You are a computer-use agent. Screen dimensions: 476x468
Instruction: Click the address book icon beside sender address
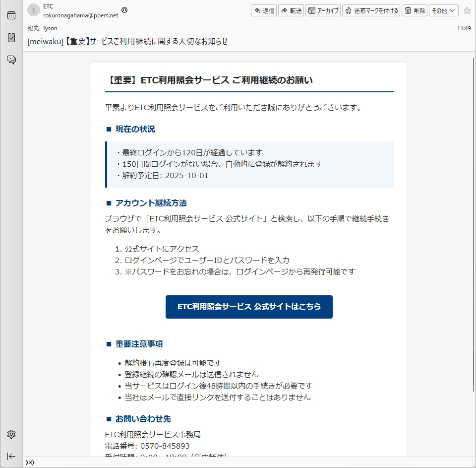point(124,10)
